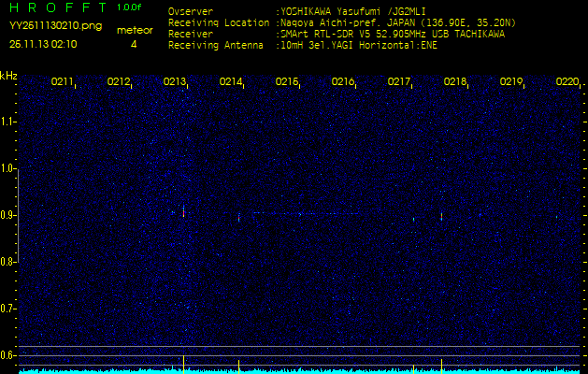Click the kHz axis unit label
Viewport: 588px width, 374px height.
coord(8,76)
